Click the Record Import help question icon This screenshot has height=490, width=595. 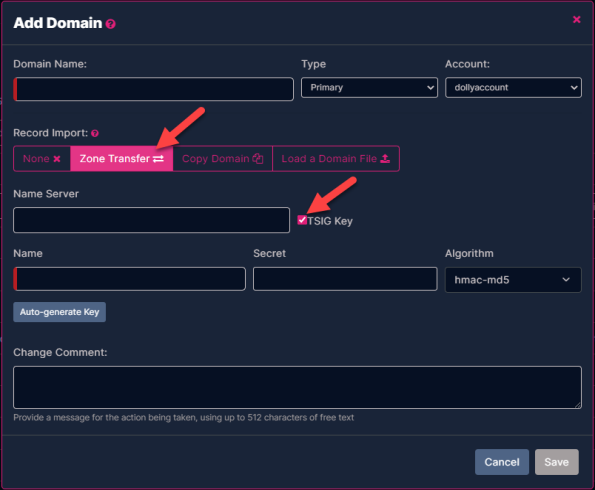coord(95,133)
